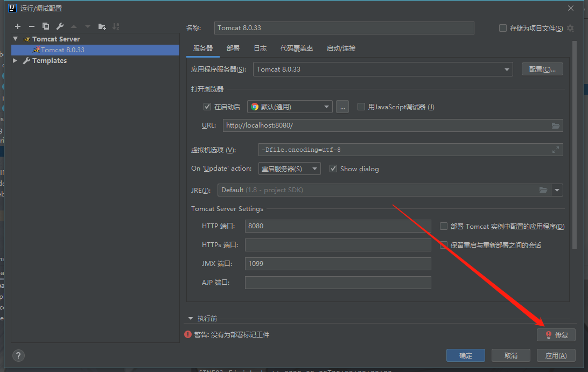Click the Sort Configurations icon
Viewport: 588px width, 372px height.
[116, 26]
